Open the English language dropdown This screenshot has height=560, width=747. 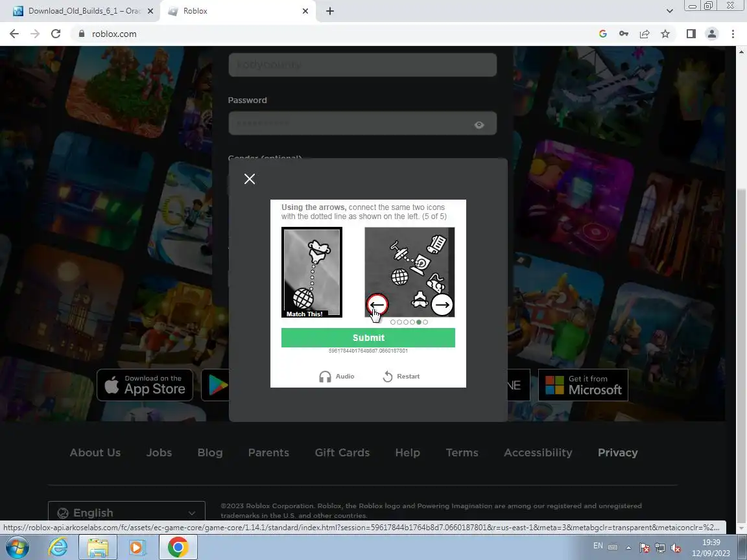point(126,513)
